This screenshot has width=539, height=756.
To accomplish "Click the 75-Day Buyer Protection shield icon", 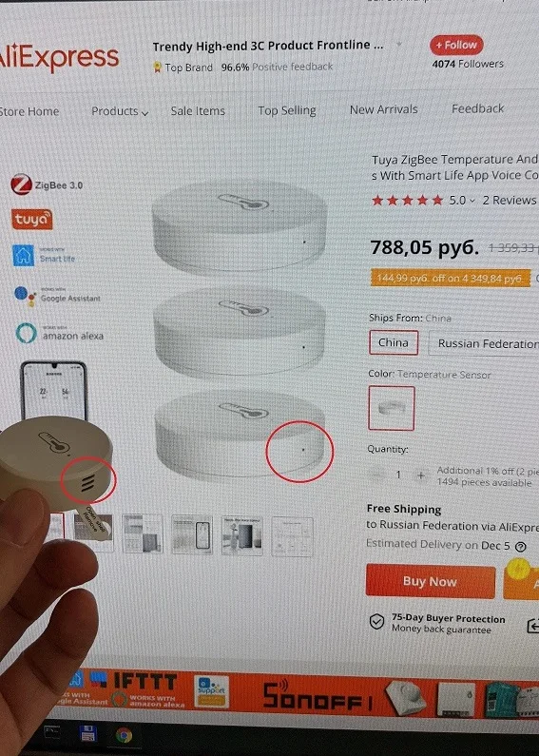I will (376, 622).
